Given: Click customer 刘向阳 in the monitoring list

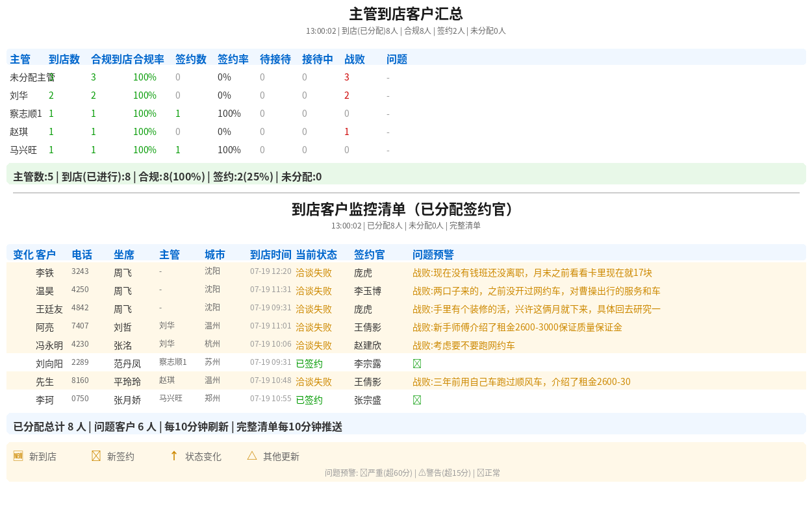Looking at the screenshot, I should point(49,364).
